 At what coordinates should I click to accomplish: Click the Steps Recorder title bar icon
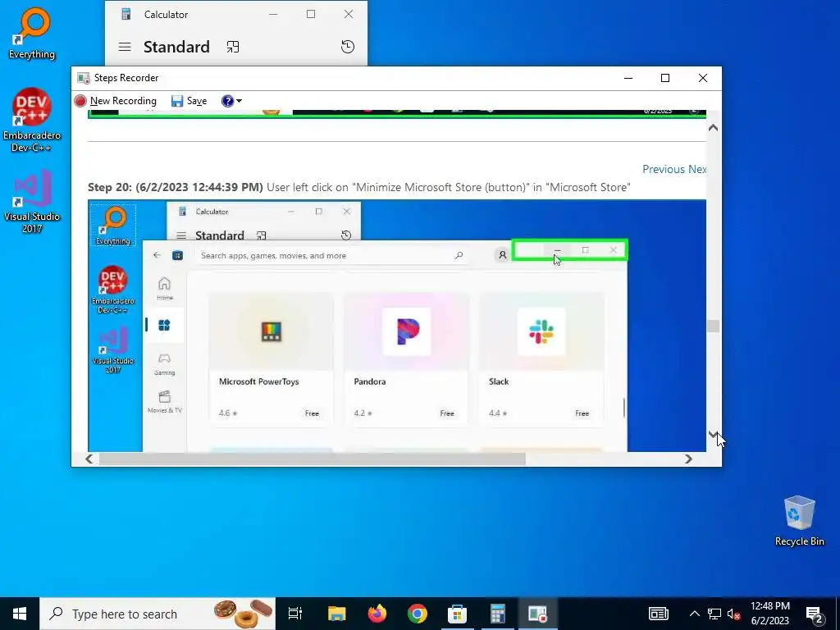coord(83,78)
